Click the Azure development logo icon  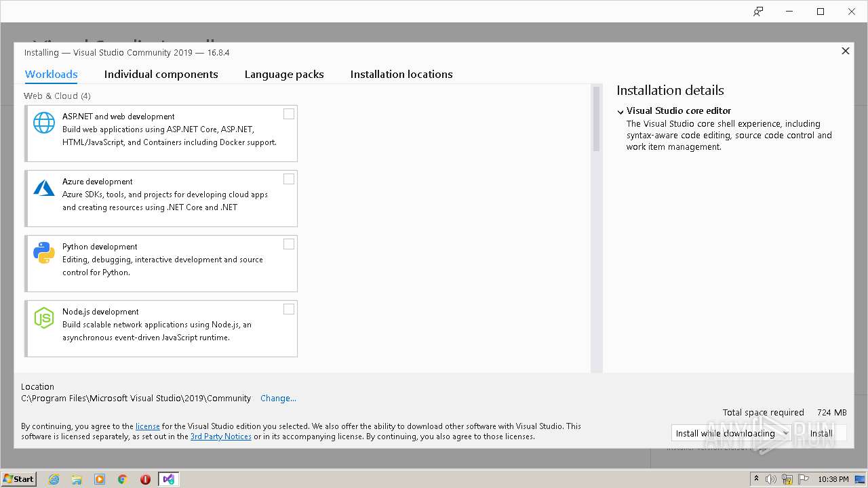[x=44, y=188]
